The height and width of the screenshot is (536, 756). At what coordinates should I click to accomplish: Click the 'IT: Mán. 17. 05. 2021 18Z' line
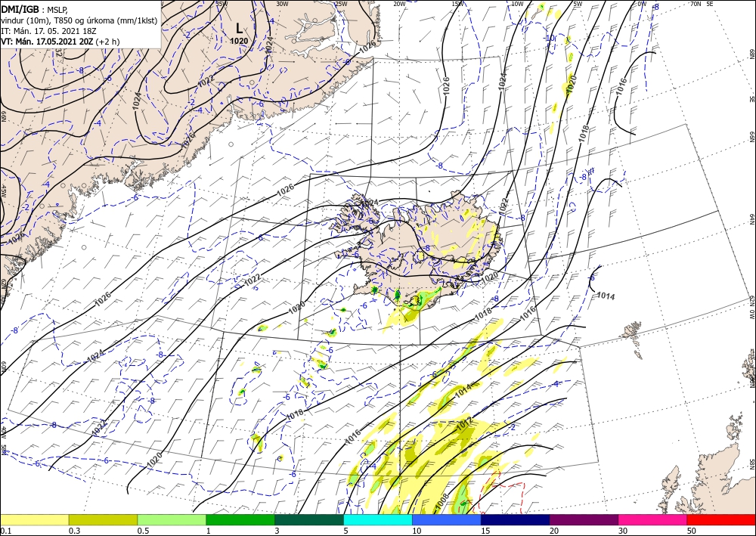48,31
